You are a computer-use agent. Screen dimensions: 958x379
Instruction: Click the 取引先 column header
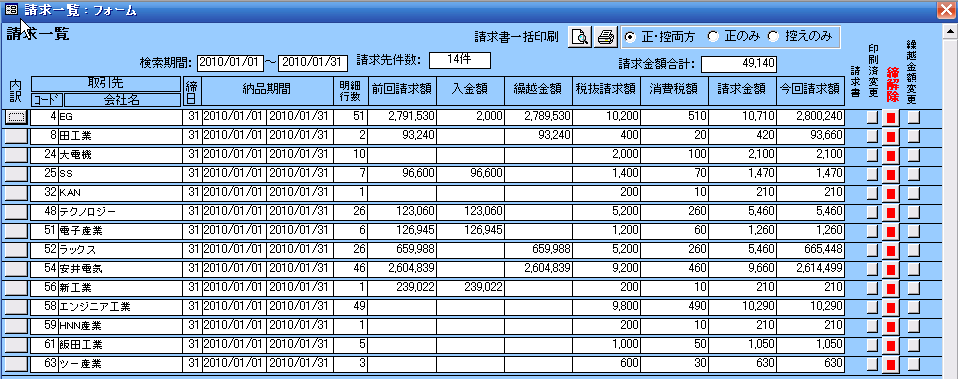point(106,84)
